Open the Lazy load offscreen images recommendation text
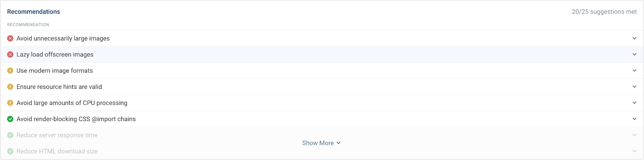 pos(55,55)
